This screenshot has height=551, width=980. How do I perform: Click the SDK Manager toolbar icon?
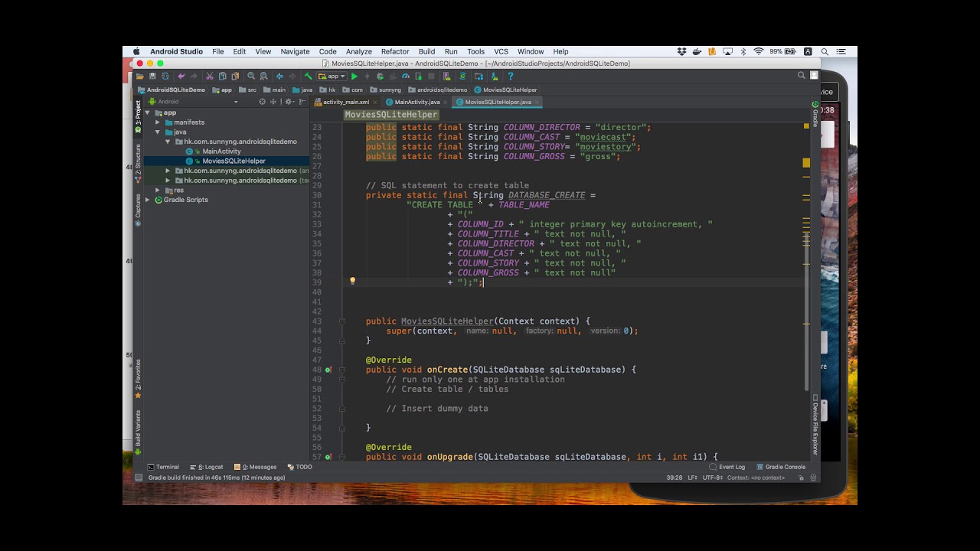tap(494, 77)
